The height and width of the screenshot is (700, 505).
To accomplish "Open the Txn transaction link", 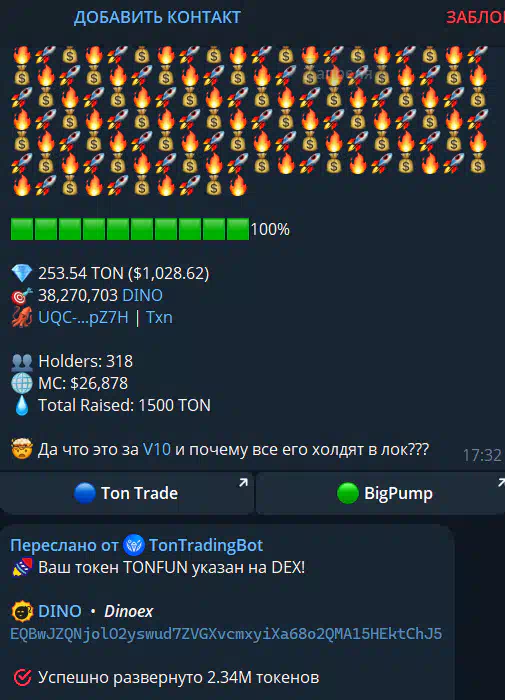I will pos(159,317).
